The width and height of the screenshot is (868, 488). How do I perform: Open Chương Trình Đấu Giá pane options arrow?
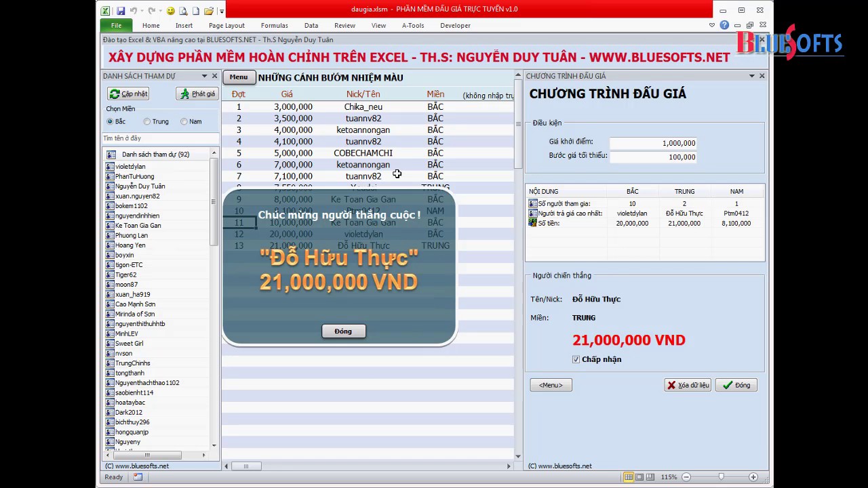pyautogui.click(x=751, y=76)
